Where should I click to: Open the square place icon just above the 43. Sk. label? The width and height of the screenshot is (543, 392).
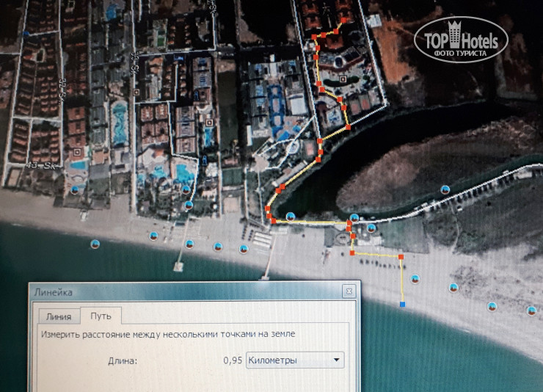78,152
